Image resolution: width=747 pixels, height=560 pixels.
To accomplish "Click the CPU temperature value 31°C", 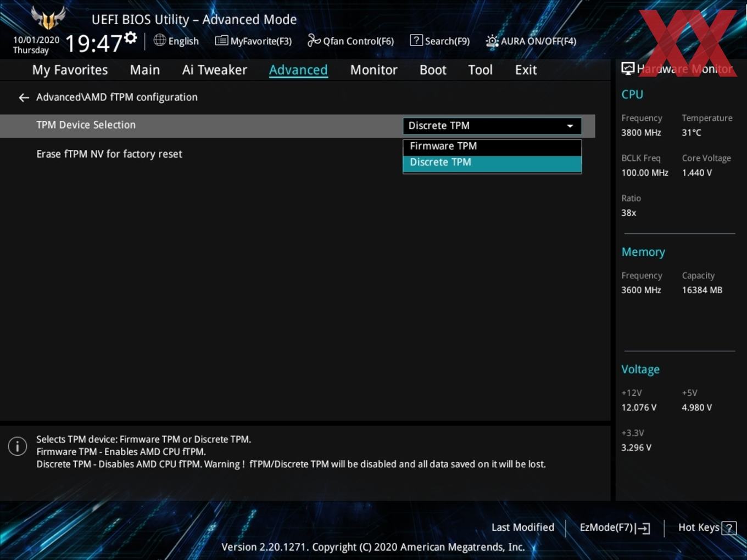I will 692,133.
